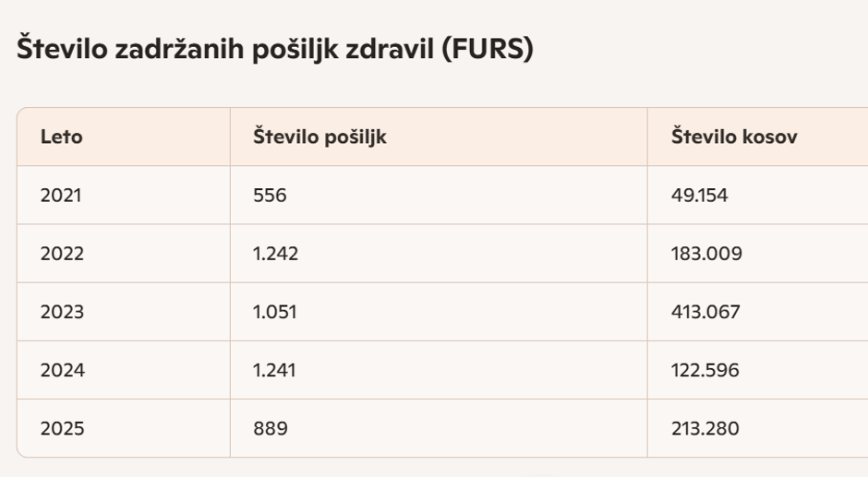Click the 2021 year cell
The height and width of the screenshot is (477, 868).
(61, 196)
